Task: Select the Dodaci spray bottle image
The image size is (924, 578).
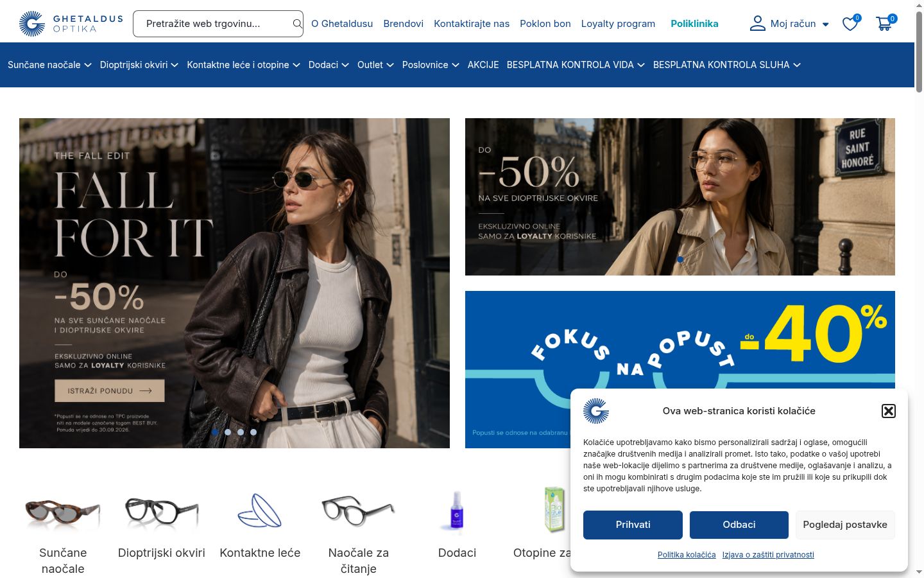Action: pyautogui.click(x=457, y=511)
